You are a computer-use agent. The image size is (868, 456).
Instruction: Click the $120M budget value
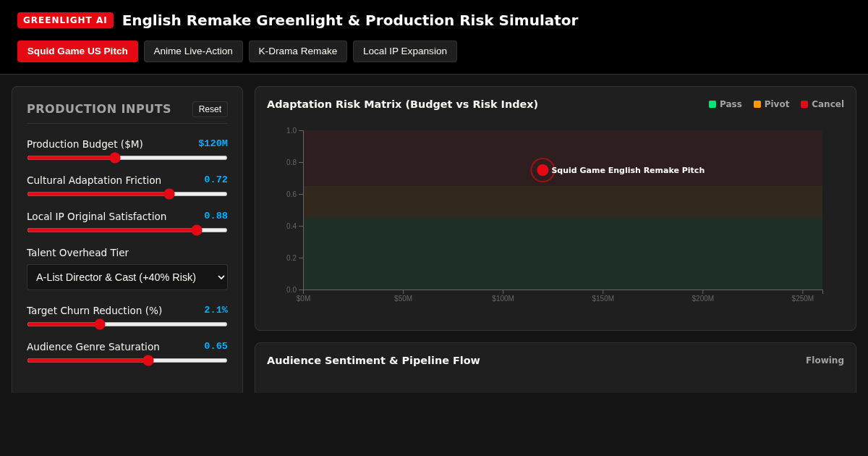click(x=213, y=143)
